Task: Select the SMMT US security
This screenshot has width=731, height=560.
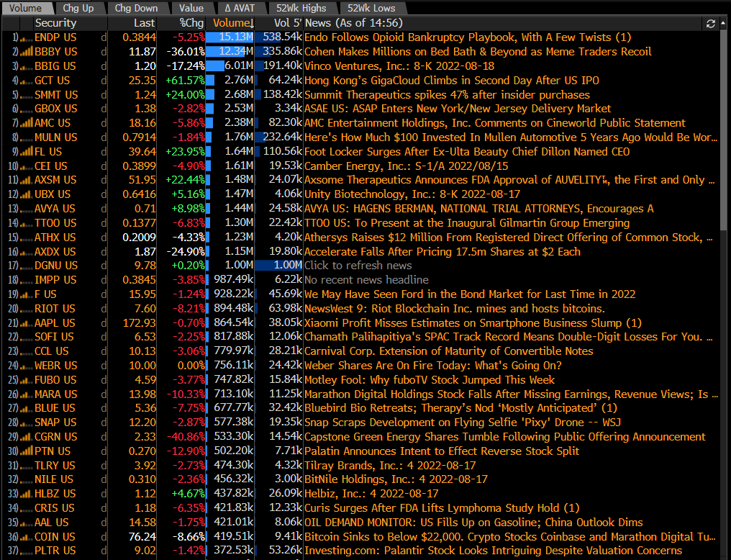Action: click(x=56, y=95)
